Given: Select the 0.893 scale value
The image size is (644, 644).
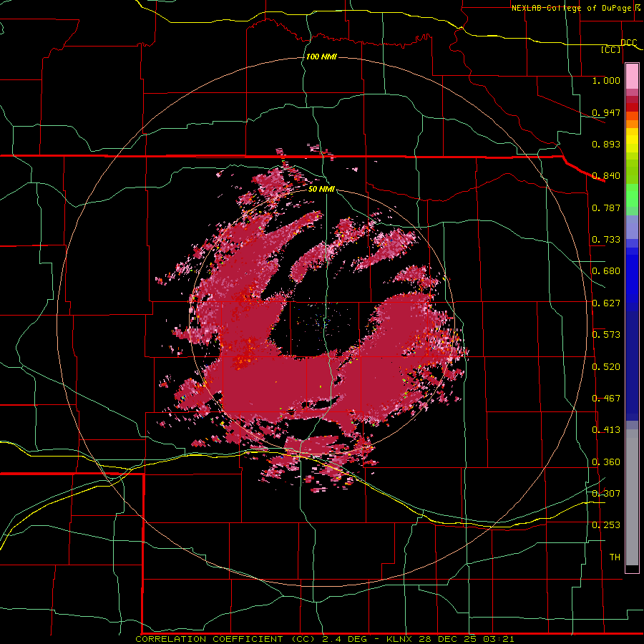Looking at the screenshot, I should 606,144.
